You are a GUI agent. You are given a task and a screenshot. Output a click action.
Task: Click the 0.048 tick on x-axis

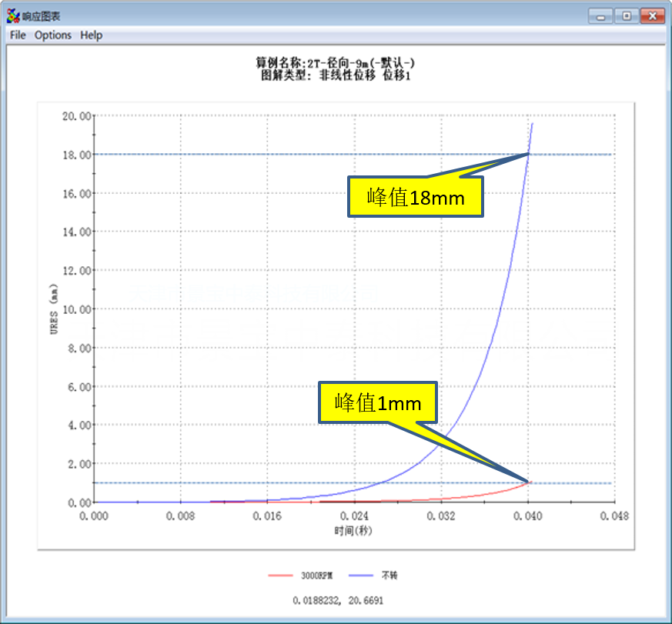coord(613,516)
